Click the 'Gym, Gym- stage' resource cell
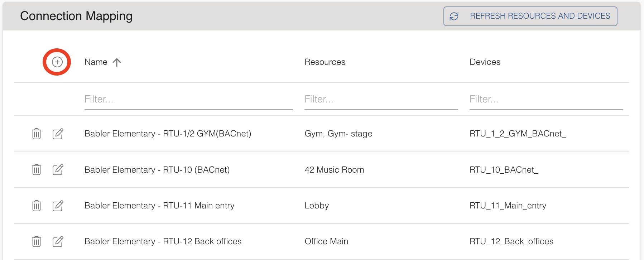 [338, 134]
